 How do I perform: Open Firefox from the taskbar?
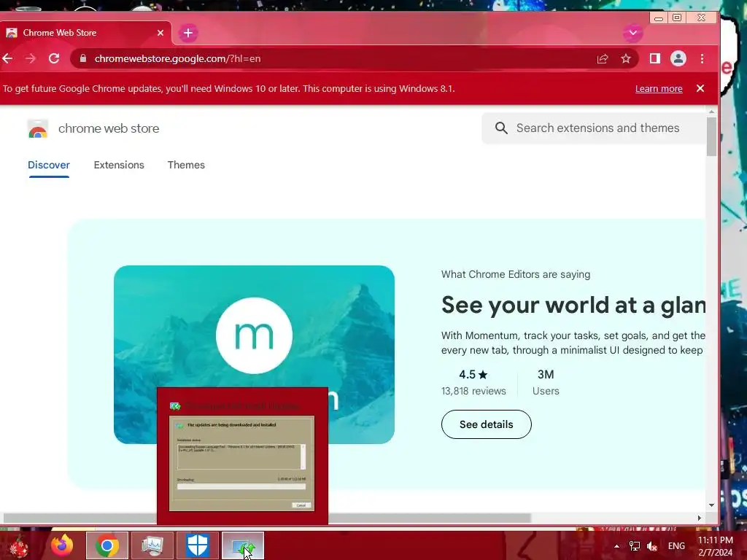coord(63,545)
